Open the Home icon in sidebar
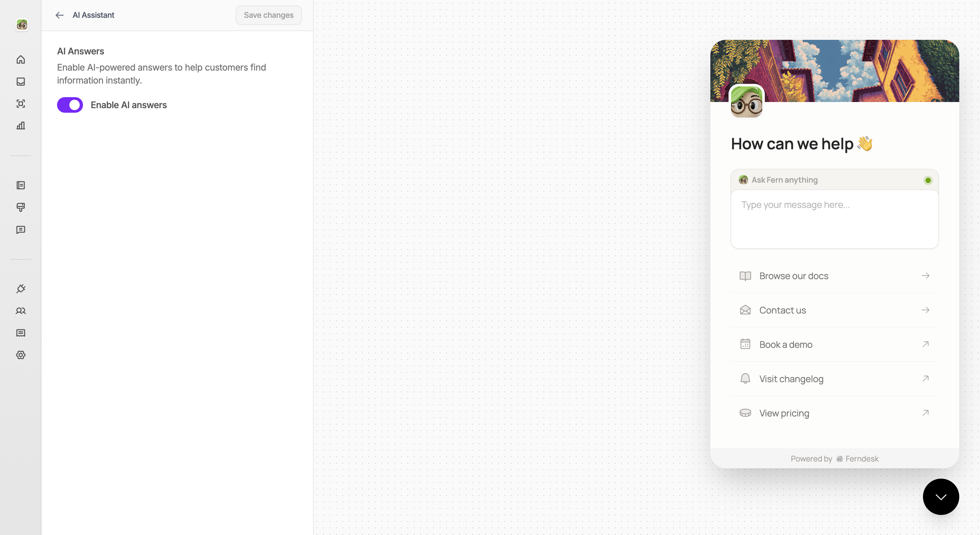Screen dimensions: 980x535 (20, 60)
